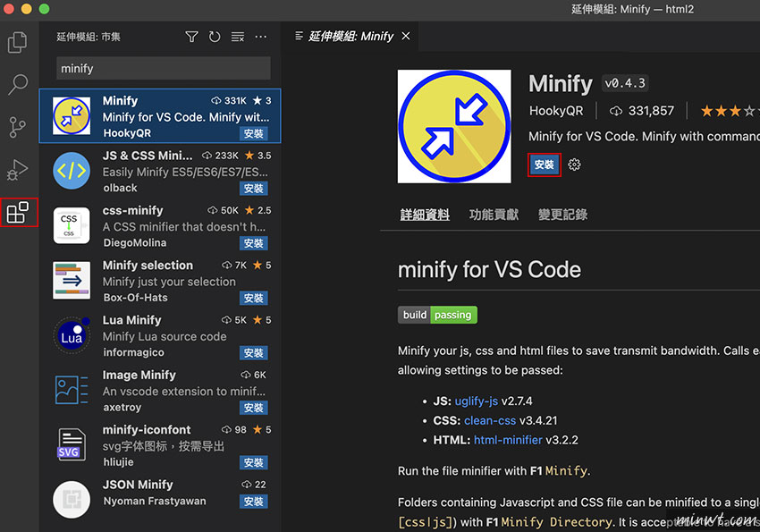Viewport: 760px width, 532px height.
Task: Open the manage gear next to 安裝
Action: tap(574, 165)
